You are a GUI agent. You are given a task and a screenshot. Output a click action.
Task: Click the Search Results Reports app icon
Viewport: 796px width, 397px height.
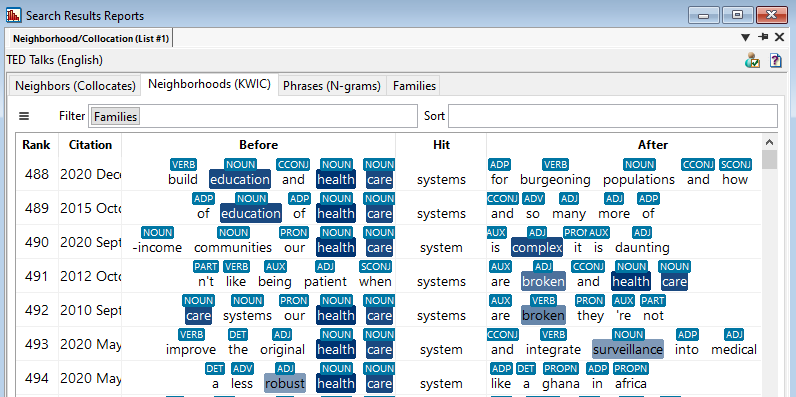tap(14, 15)
